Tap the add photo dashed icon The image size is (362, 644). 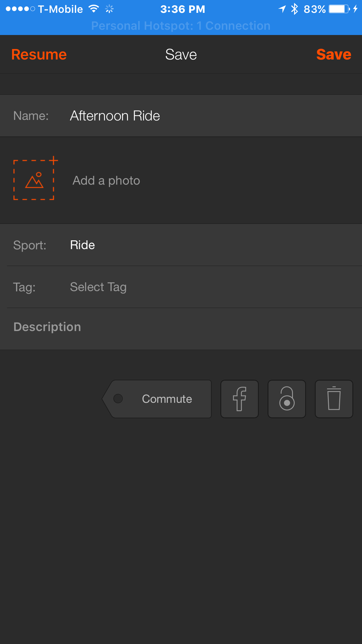click(x=34, y=180)
